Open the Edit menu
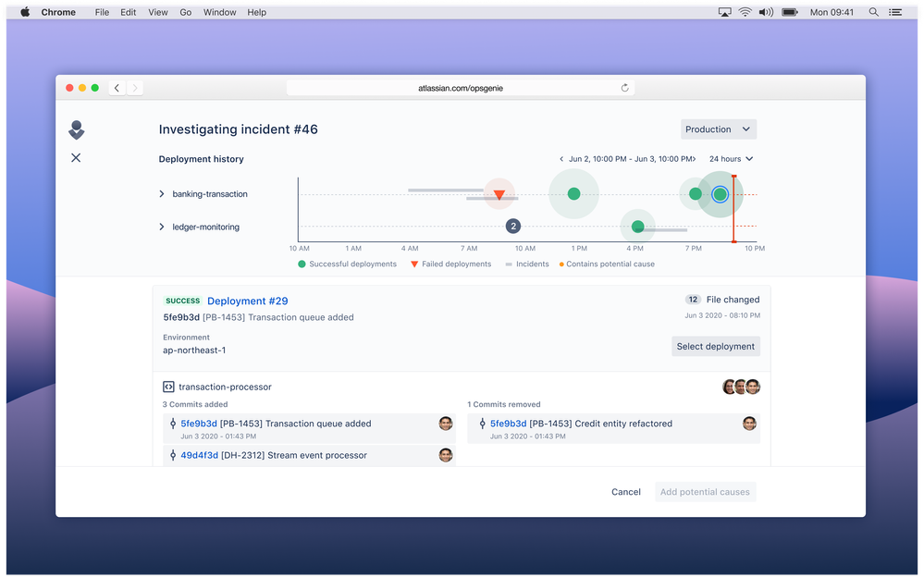 point(129,12)
